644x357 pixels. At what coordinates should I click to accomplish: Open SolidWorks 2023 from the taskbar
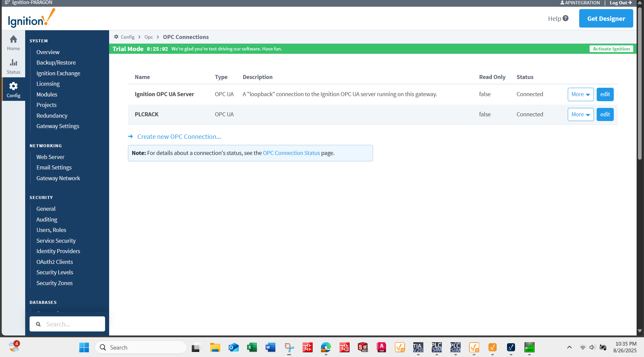click(363, 347)
